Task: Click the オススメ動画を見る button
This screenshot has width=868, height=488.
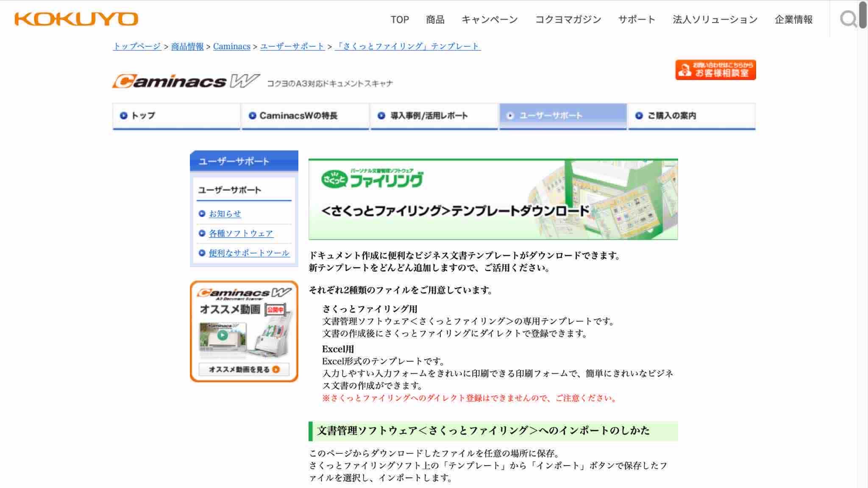Action: [x=244, y=369]
